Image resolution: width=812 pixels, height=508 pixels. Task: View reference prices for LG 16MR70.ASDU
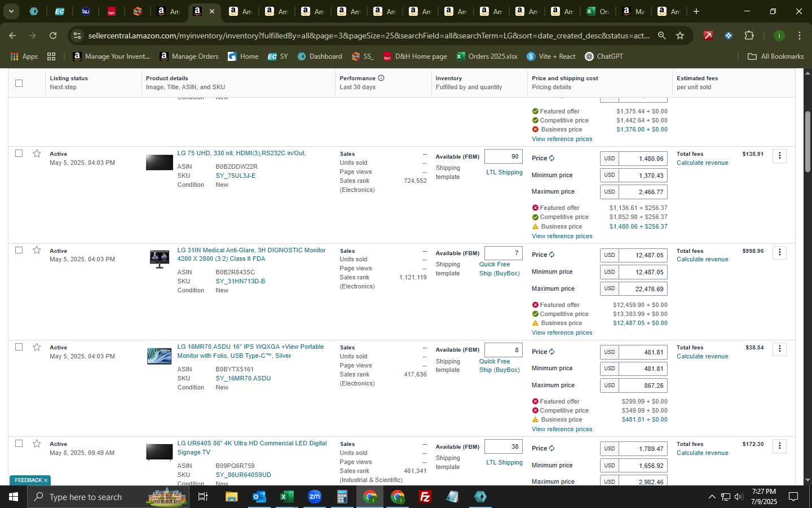pyautogui.click(x=562, y=429)
